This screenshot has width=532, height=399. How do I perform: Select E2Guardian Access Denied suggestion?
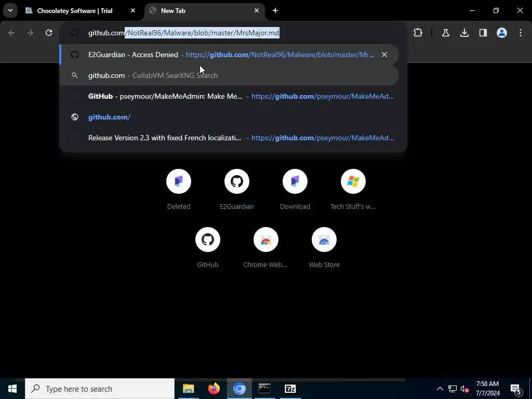(x=229, y=55)
